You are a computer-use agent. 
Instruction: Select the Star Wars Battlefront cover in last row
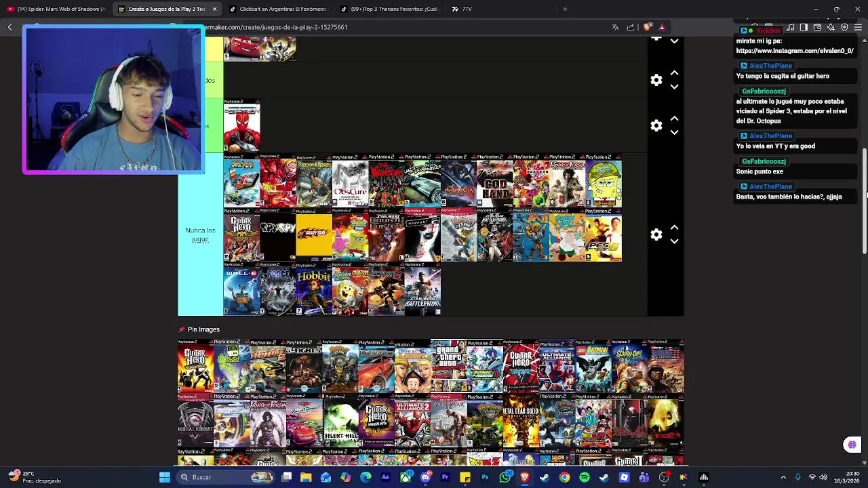coord(422,289)
